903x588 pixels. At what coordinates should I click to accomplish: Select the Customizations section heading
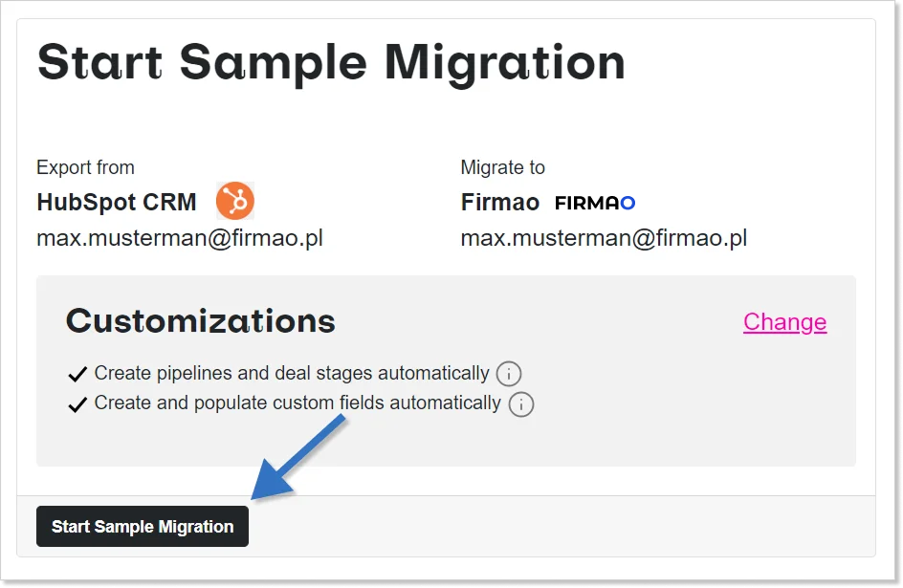point(201,321)
